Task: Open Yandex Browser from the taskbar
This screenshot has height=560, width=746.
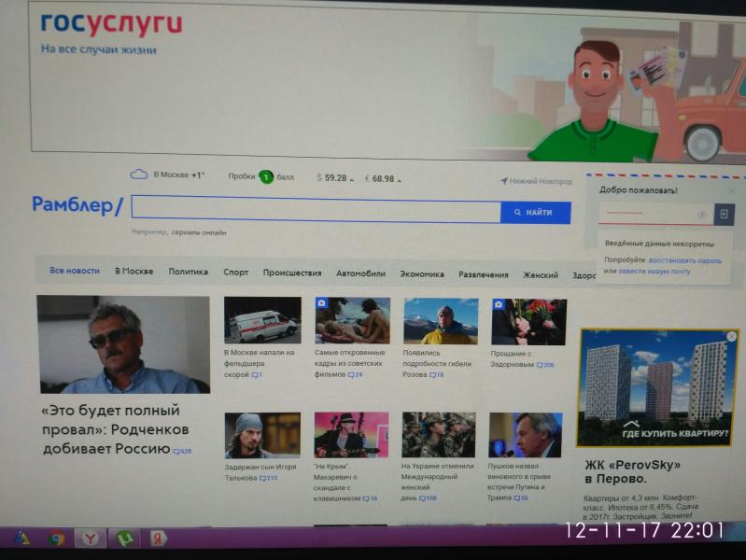Action: [x=90, y=539]
